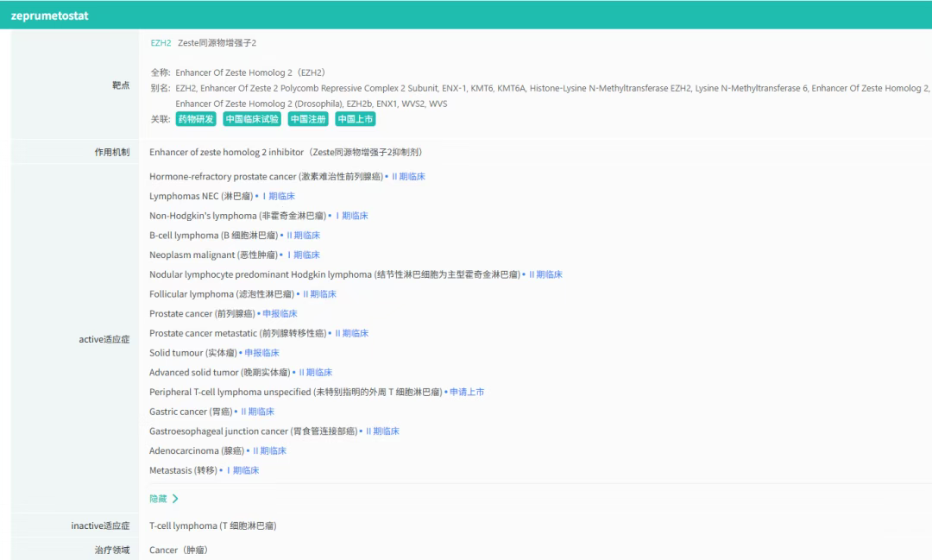932x560 pixels.
Task: Open the EZH2 target link
Action: tap(161, 42)
